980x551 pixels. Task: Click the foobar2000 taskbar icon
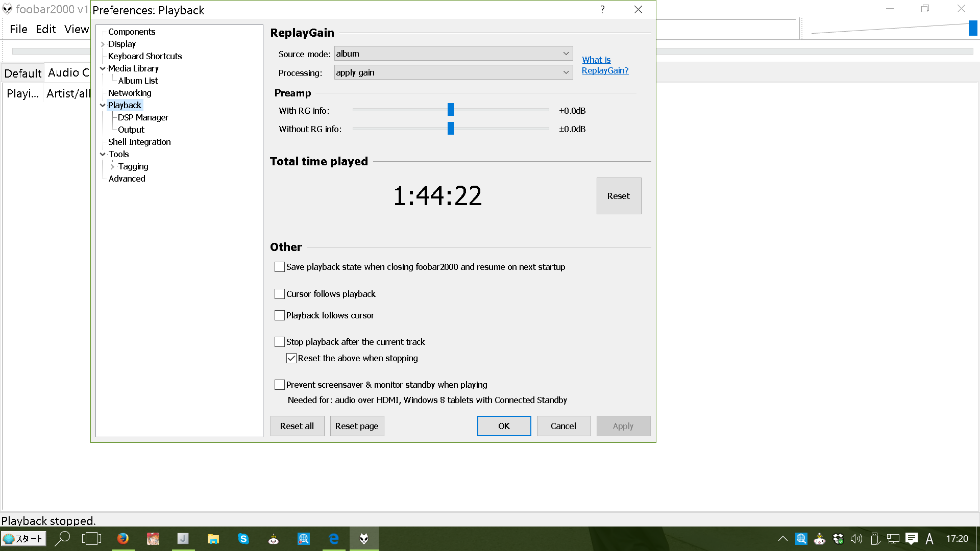[364, 539]
